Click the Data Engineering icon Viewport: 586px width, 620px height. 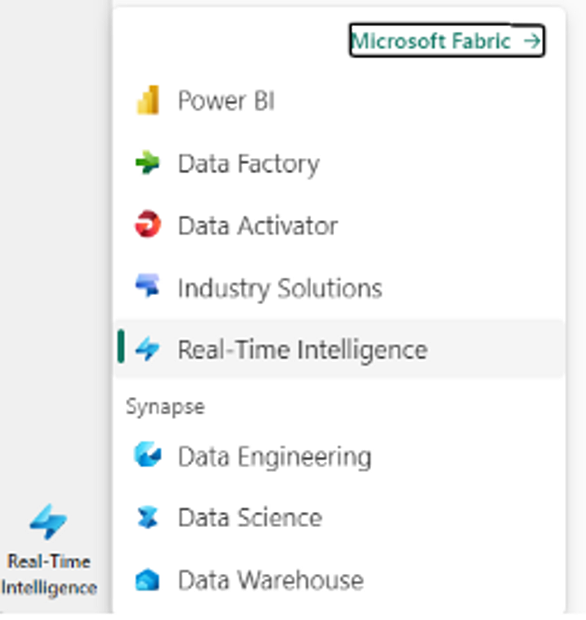147,455
